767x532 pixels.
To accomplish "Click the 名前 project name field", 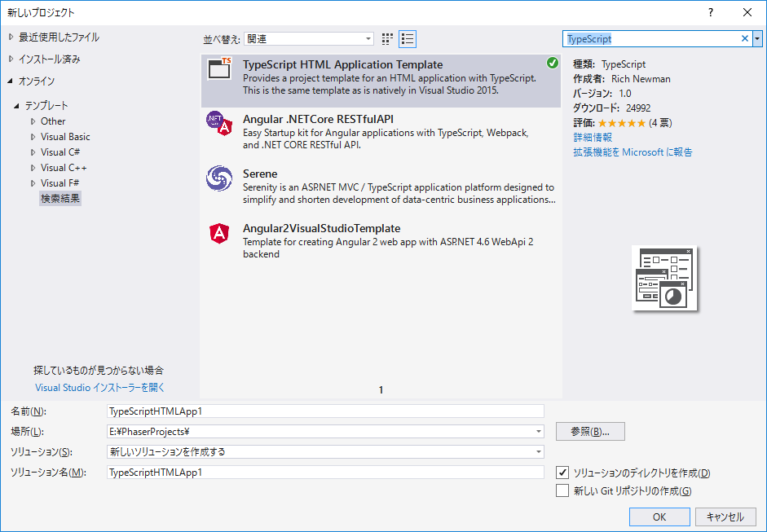I will point(325,411).
